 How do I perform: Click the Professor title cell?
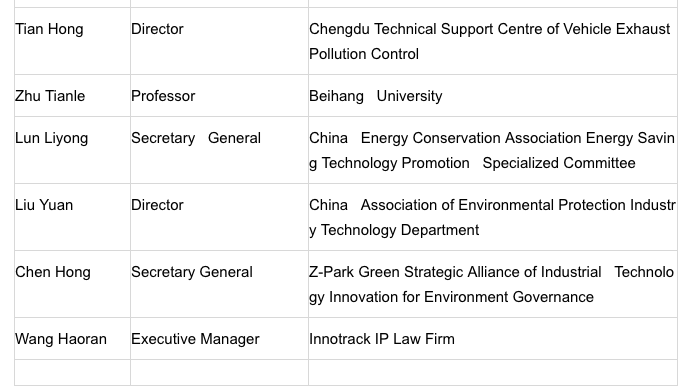click(219, 96)
